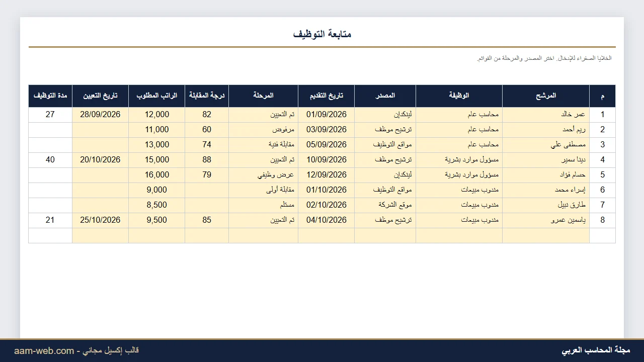Select the تاريخ التعيين column header
The height and width of the screenshot is (362, 644).
tap(101, 96)
